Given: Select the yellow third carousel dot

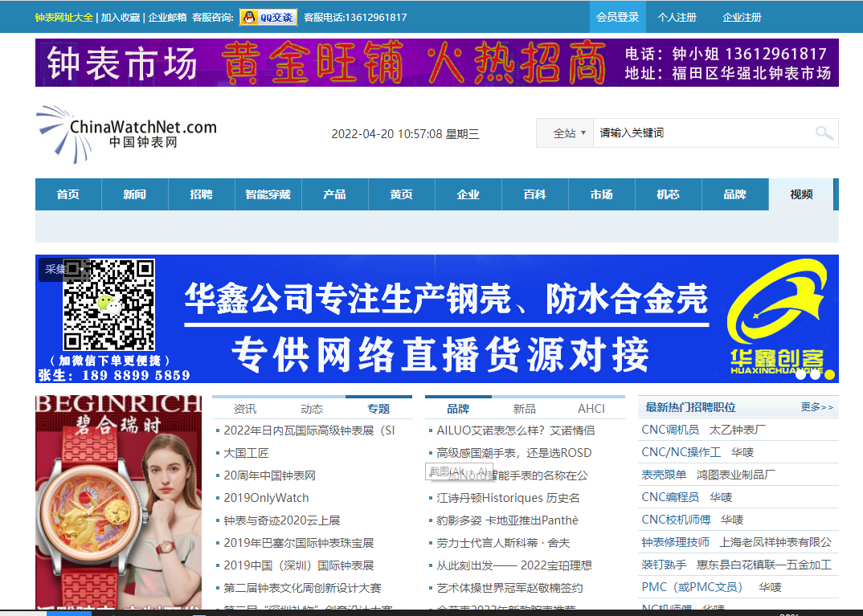Looking at the screenshot, I should 829,374.
